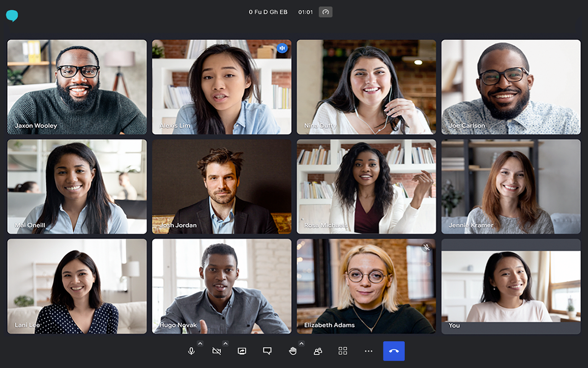The image size is (588, 368).
Task: Open the chat panel
Action: (267, 351)
